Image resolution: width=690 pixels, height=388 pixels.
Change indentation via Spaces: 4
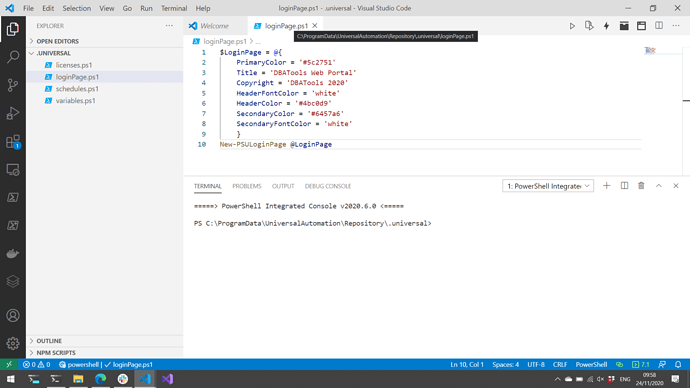tap(506, 364)
